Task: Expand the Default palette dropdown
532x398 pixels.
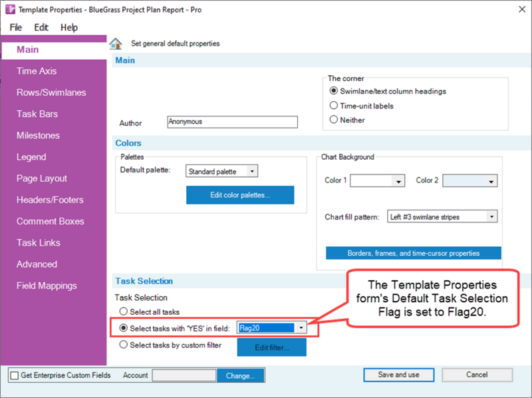Action: pos(252,171)
